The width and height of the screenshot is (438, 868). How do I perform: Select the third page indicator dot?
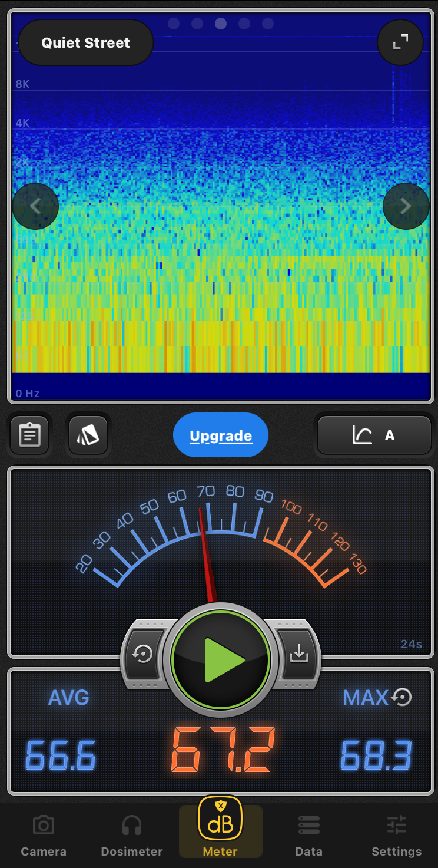pos(221,24)
